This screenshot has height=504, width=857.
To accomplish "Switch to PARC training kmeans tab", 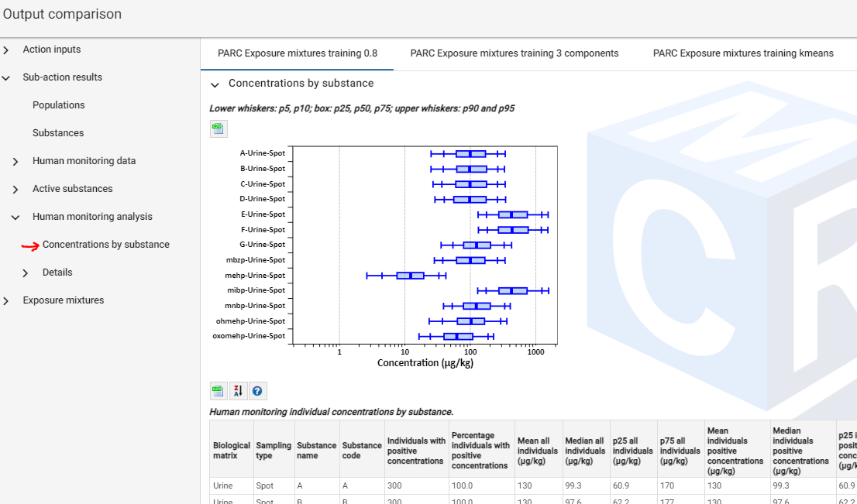I will point(743,53).
